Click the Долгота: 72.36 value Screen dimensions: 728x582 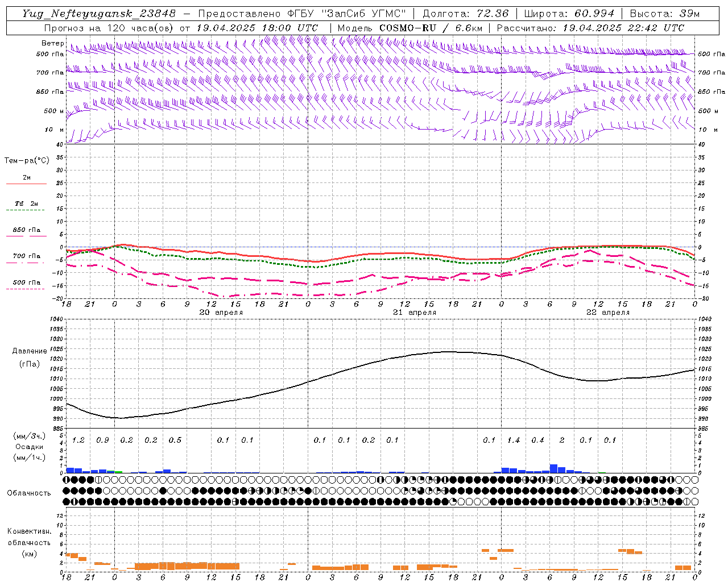pos(466,14)
